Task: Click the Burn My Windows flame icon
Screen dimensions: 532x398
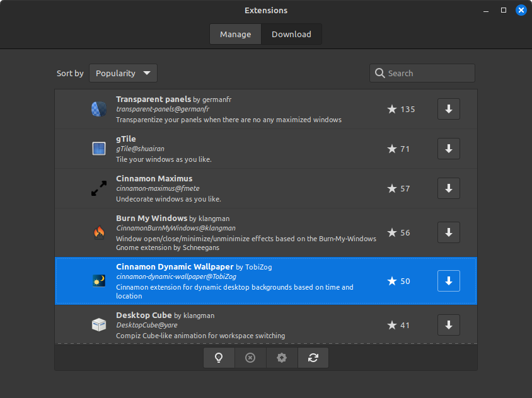Action: 99,232
